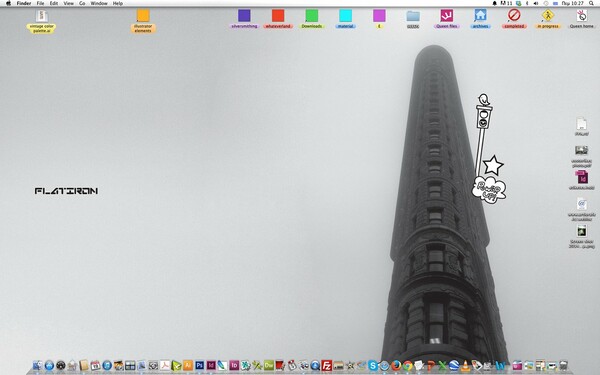Open Illustrator from the dock
Viewport: 600px width, 375px height.
(188, 365)
